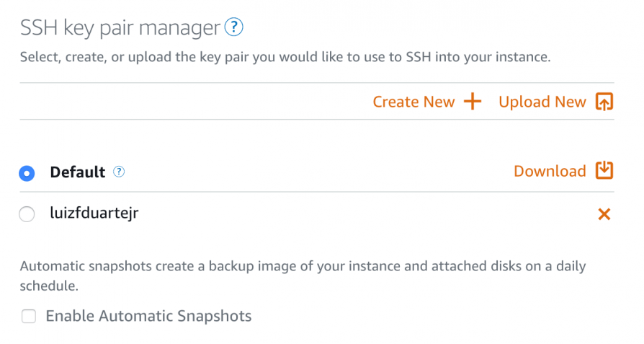
Task: Select the luizfduartejr key pair radio button
Action: click(27, 214)
